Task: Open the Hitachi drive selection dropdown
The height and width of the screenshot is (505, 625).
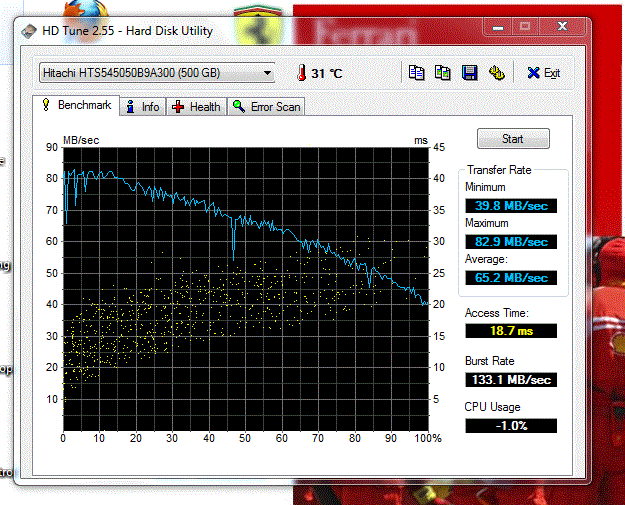Action: pos(157,73)
